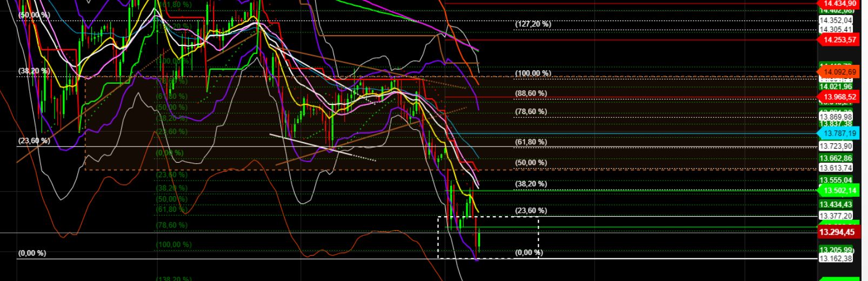868x281 pixels.
Task: Click the green 13.662,86 price label
Action: 836,158
